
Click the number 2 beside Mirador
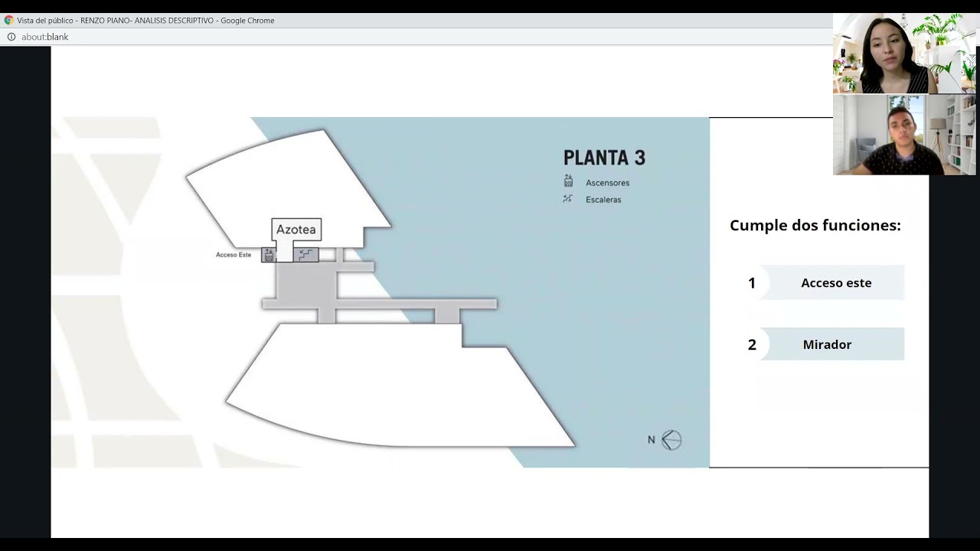pos(752,345)
